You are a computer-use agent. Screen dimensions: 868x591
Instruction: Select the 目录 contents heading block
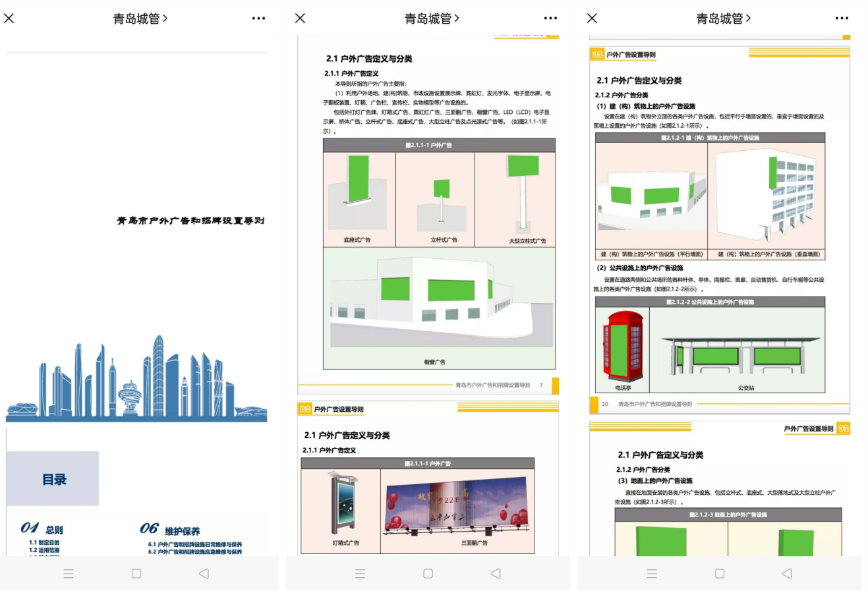pos(53,479)
